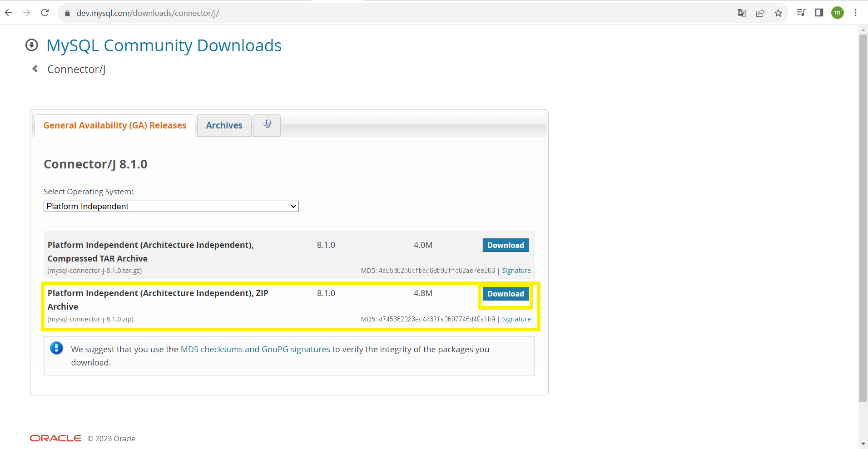Viewport: 868px width, 449px height.
Task: Open media control icon in toolbar
Action: [x=801, y=13]
